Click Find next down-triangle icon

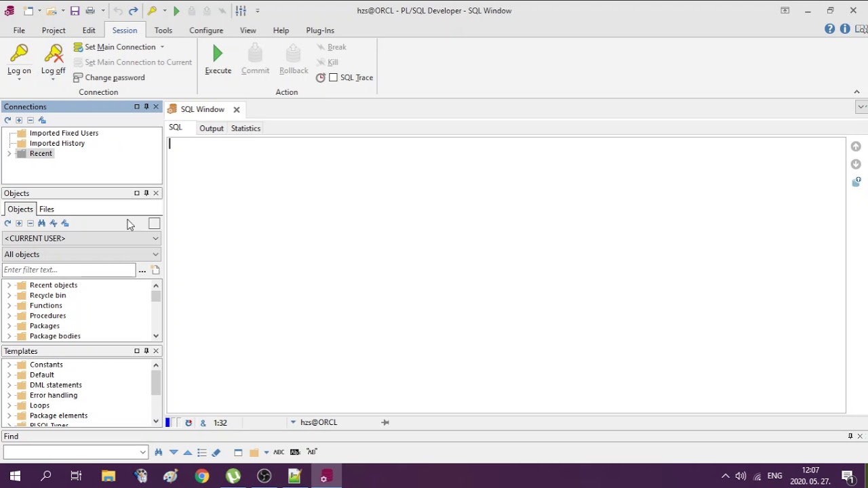point(174,452)
